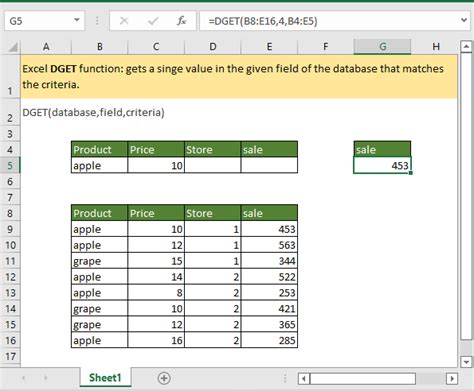The width and height of the screenshot is (474, 391).
Task: Select column A header
Action: click(46, 47)
